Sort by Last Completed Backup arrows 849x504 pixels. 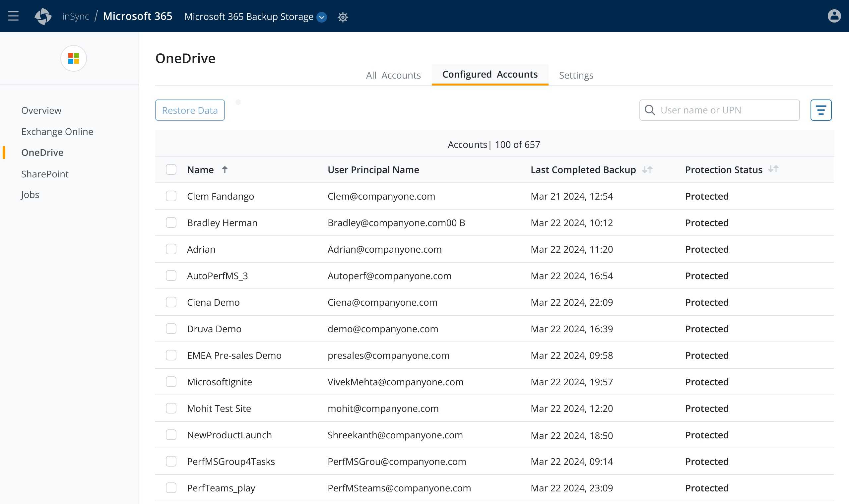pyautogui.click(x=647, y=169)
